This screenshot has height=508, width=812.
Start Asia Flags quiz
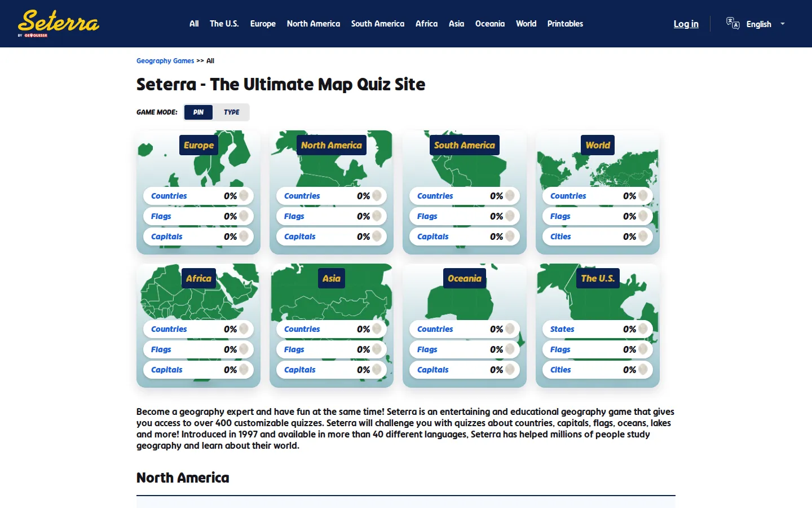tap(332, 349)
